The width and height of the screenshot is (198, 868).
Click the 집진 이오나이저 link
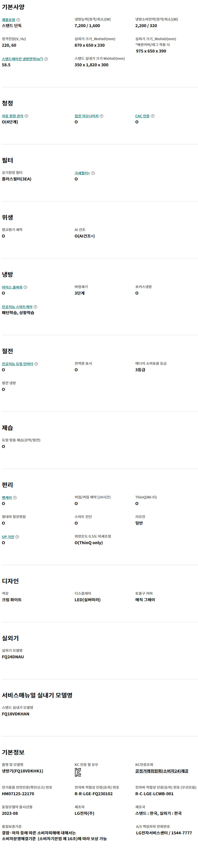[87, 116]
